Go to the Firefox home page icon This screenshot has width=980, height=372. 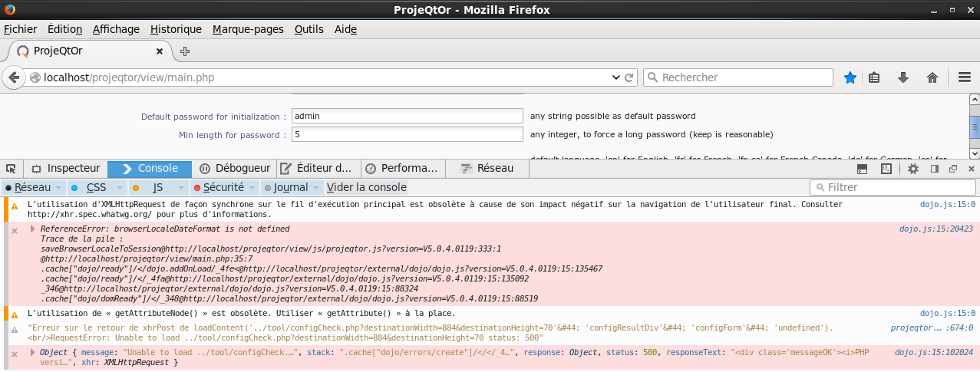pos(932,77)
